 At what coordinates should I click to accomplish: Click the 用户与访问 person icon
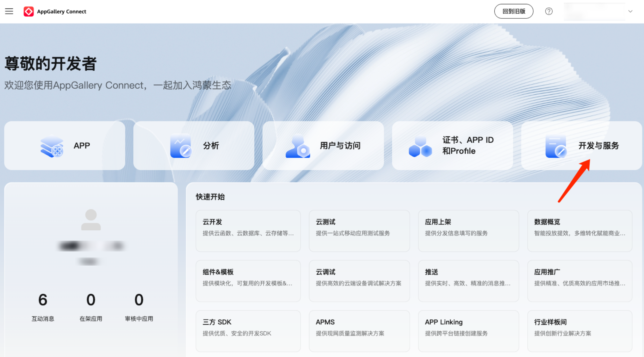[x=298, y=147]
